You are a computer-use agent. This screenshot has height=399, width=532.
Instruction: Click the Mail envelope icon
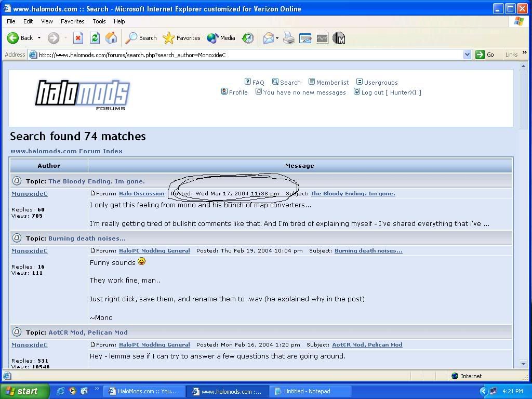[x=268, y=38]
